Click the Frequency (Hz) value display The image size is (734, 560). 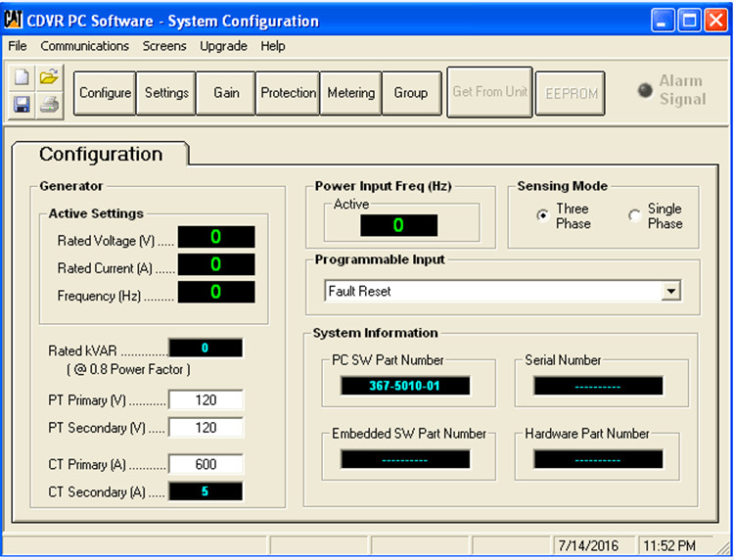point(216,292)
